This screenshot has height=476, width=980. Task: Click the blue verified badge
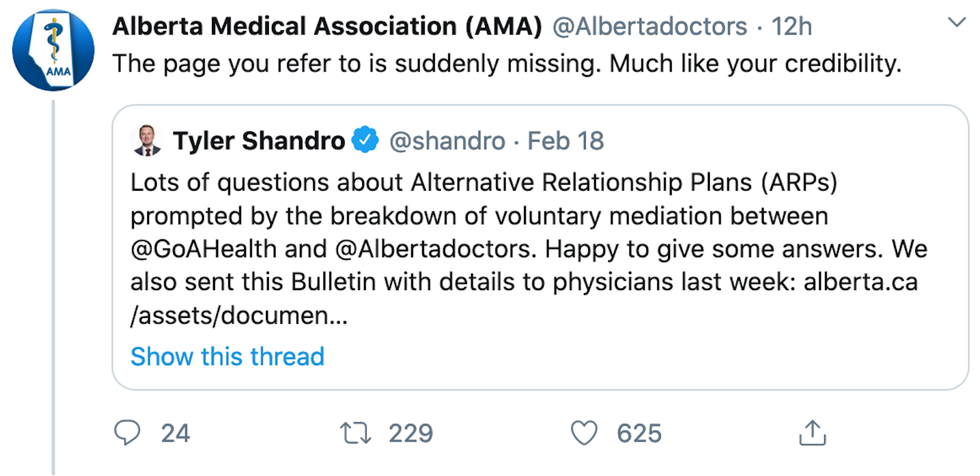[365, 140]
